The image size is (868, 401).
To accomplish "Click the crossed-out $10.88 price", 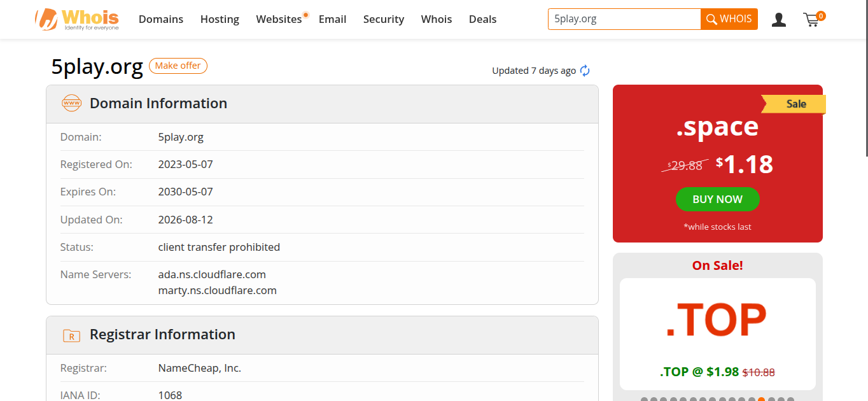I will (x=759, y=372).
